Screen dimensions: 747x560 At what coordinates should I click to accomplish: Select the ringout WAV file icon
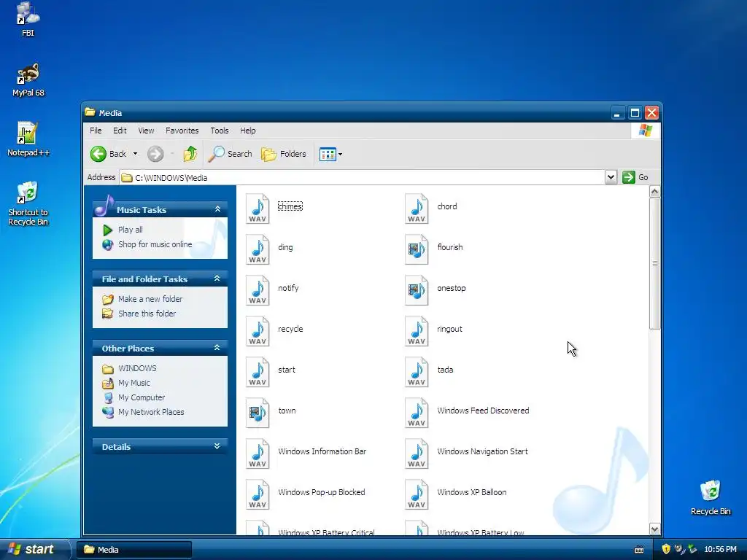417,331
